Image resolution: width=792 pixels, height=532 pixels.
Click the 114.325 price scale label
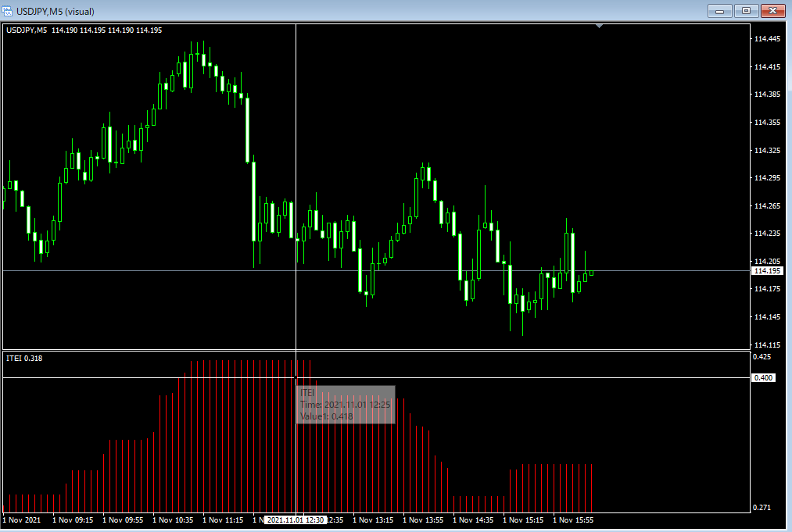point(766,150)
